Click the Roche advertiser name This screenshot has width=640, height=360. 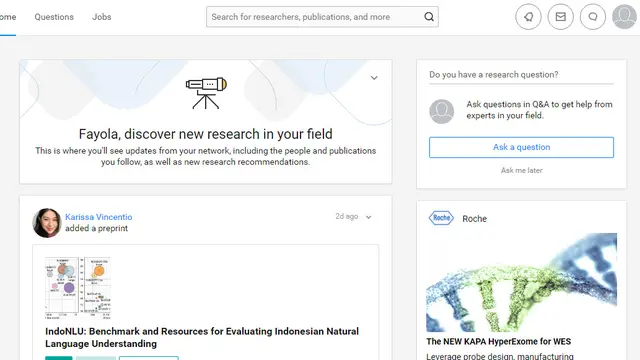pos(474,218)
